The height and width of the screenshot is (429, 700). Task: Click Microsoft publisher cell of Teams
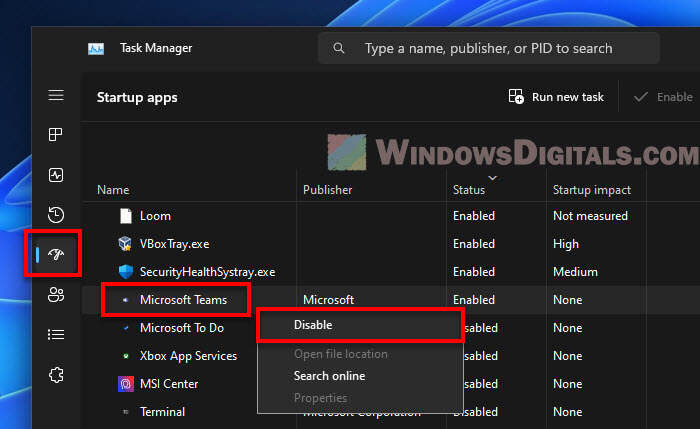pyautogui.click(x=328, y=300)
